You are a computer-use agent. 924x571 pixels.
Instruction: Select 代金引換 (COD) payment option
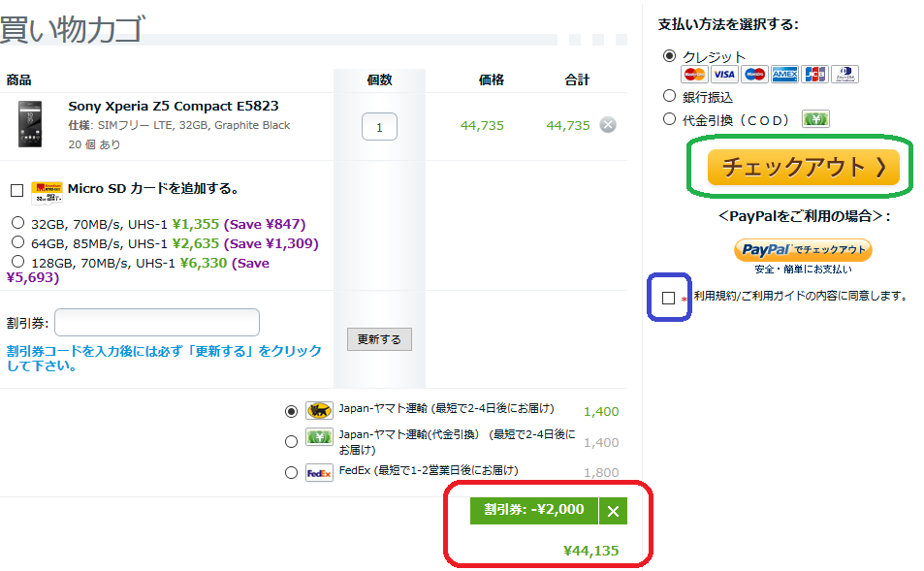669,119
